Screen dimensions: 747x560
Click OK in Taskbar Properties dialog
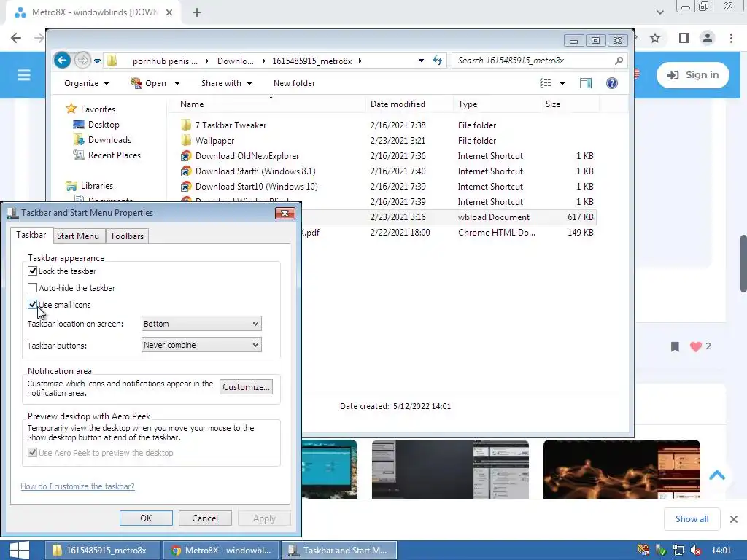146,518
